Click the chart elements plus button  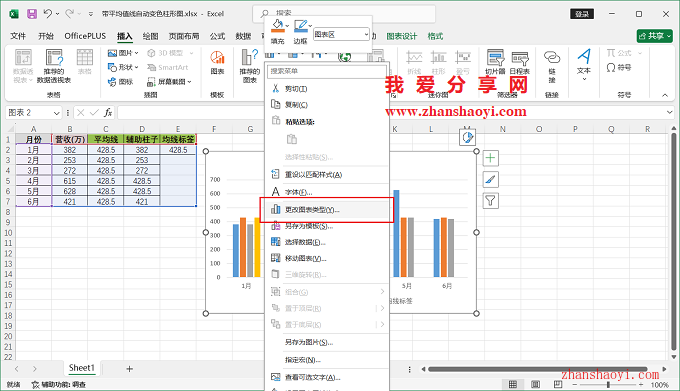(x=490, y=158)
